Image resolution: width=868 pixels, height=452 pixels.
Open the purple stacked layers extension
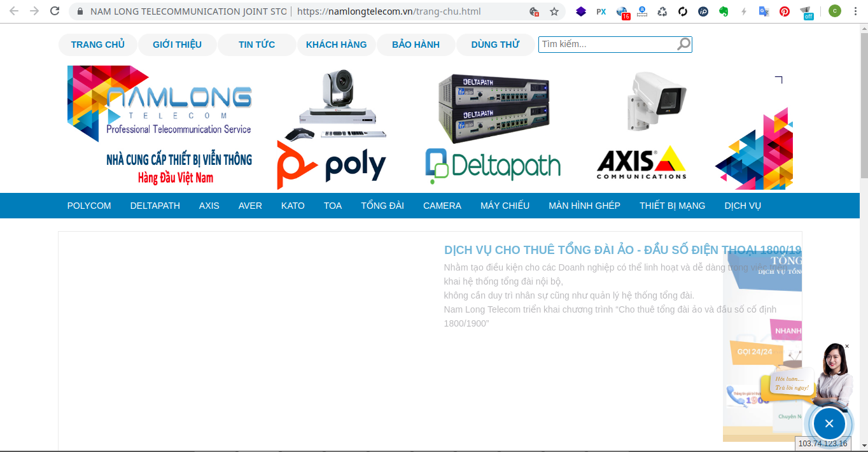tap(580, 11)
